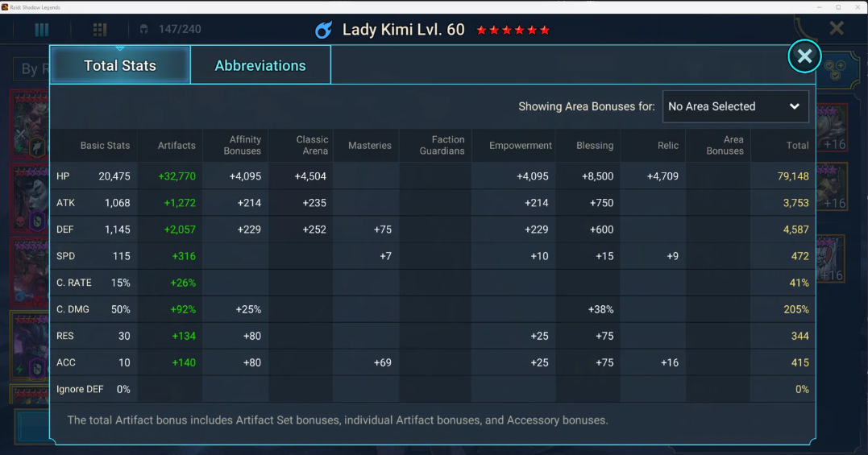The width and height of the screenshot is (868, 455).
Task: Click the Masteries column header
Action: tap(370, 146)
